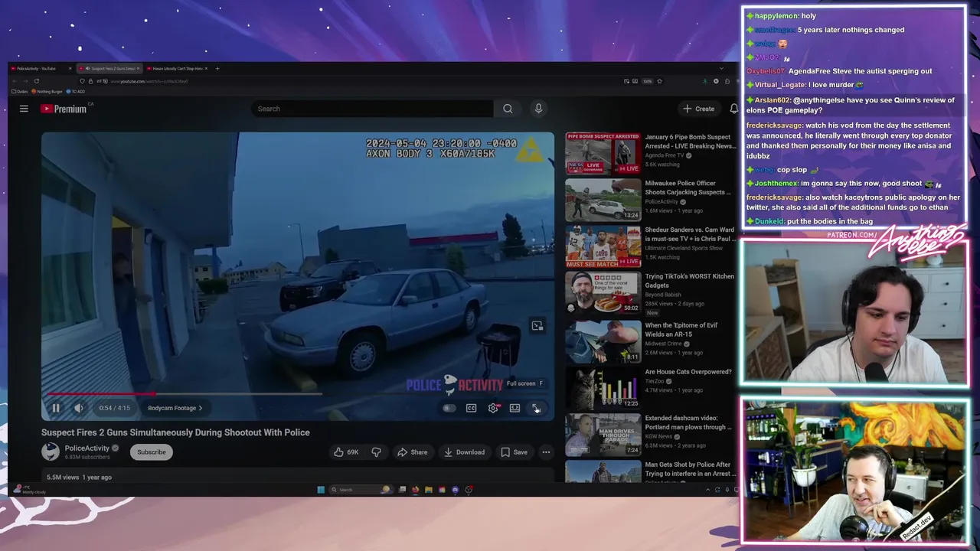Save the video using the Save button

click(514, 452)
